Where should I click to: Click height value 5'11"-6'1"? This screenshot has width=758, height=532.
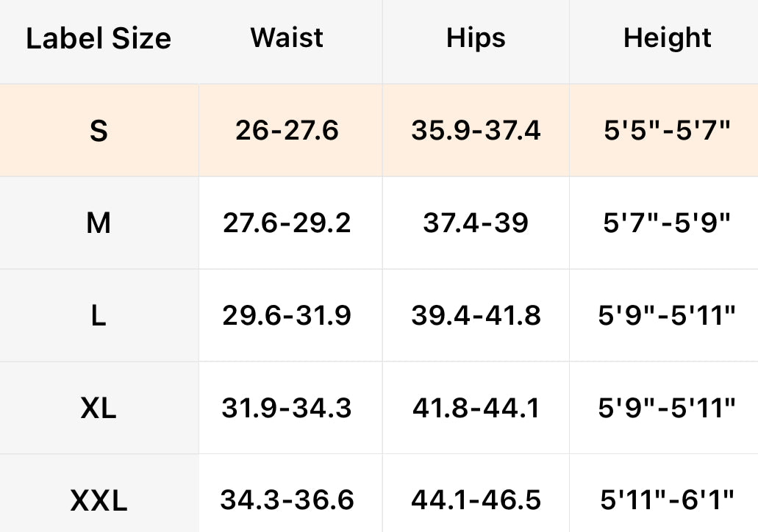(667, 500)
